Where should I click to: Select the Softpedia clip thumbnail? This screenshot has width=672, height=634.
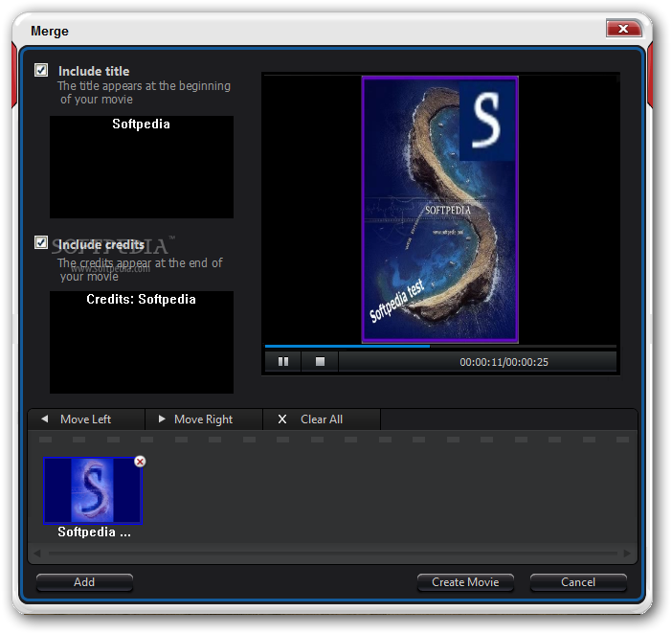click(93, 490)
